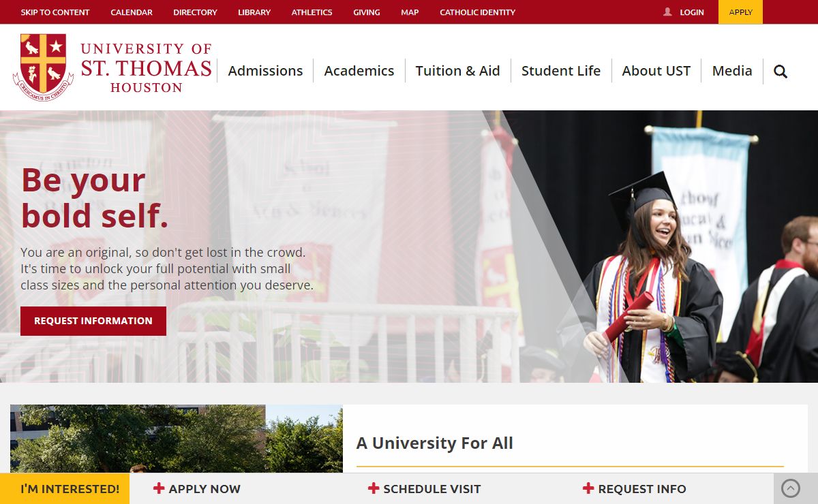Click Request Info in bottom bar
The image size is (818, 504).
(635, 488)
